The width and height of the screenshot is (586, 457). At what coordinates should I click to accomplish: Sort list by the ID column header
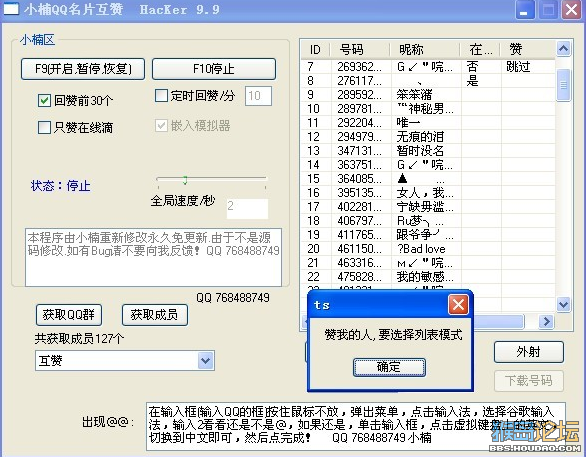(315, 49)
